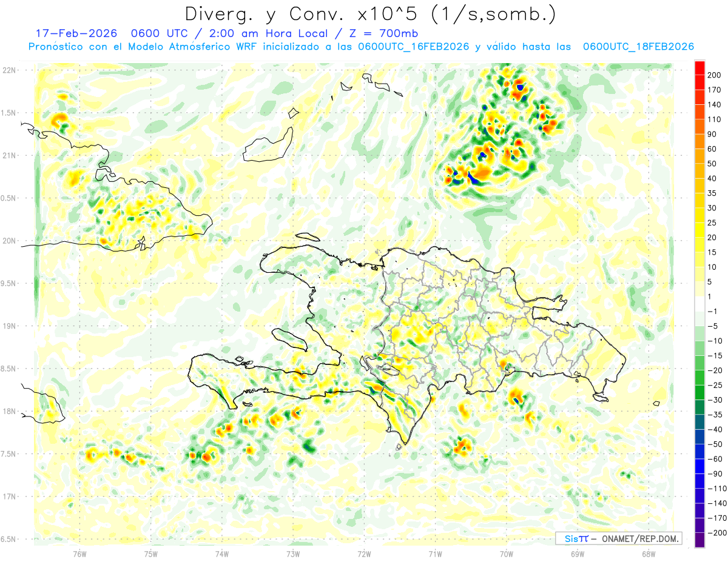The image size is (728, 562).
Task: Click the '73W' longitude label
Action: tap(293, 553)
